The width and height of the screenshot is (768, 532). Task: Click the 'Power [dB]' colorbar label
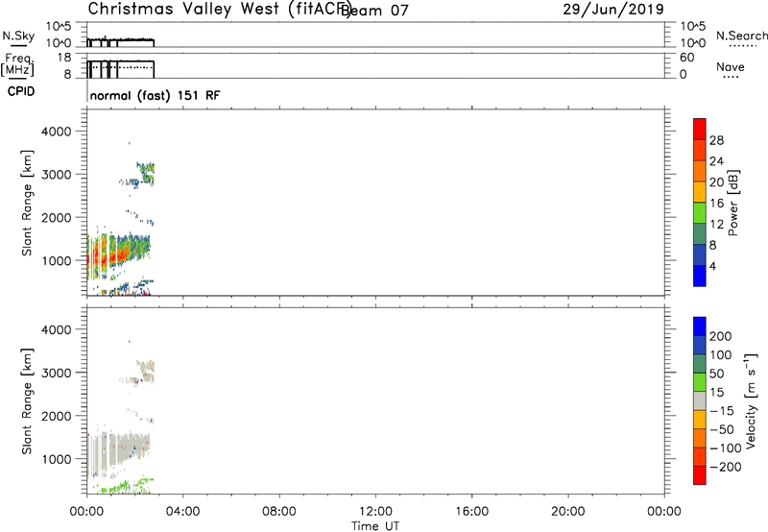click(x=733, y=203)
